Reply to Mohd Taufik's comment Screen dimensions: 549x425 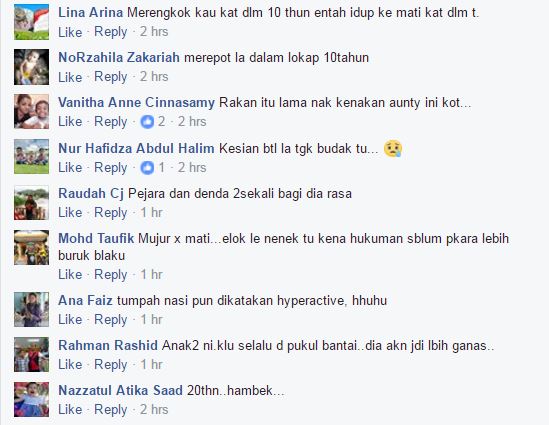[x=111, y=274]
